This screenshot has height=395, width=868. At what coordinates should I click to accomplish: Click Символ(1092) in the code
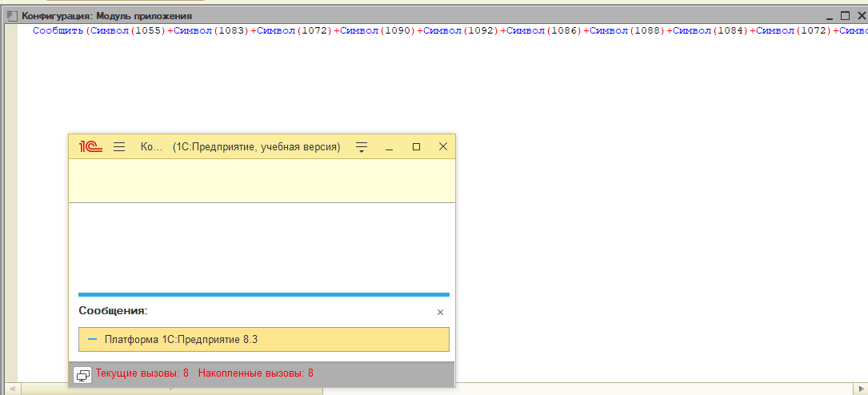[459, 31]
